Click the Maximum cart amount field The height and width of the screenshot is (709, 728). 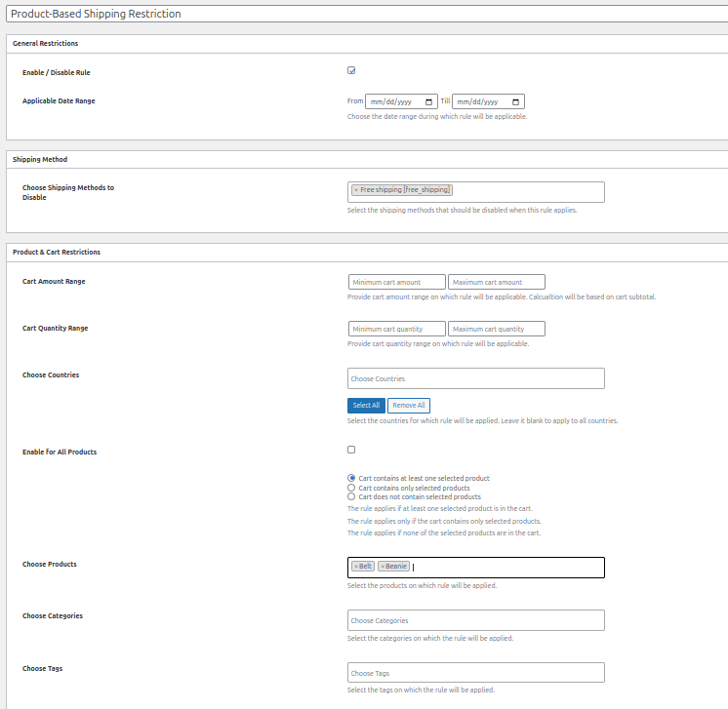(497, 282)
